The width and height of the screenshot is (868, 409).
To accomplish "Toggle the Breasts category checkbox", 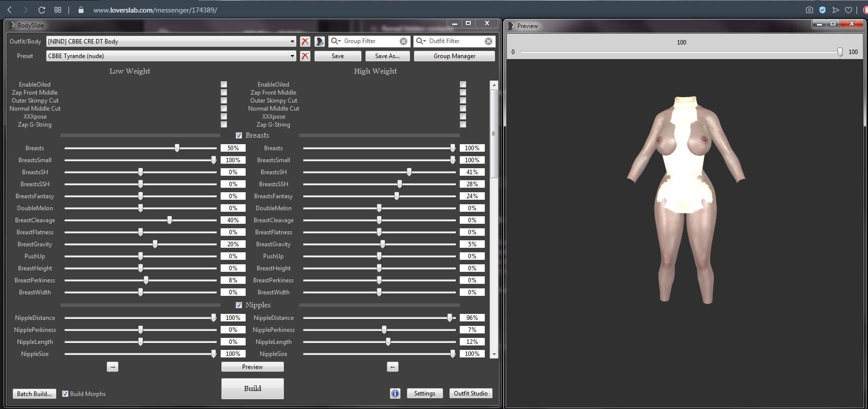I will (x=239, y=135).
